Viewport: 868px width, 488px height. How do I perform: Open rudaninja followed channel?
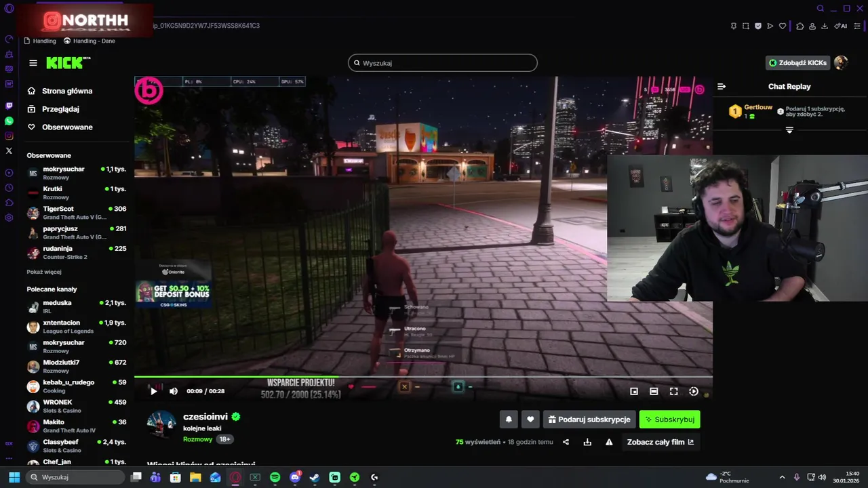click(77, 252)
